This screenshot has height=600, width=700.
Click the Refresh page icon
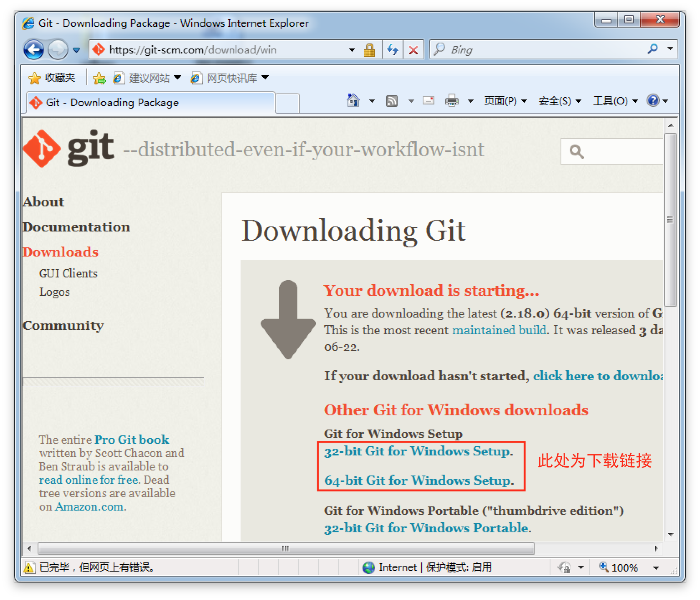click(x=392, y=50)
